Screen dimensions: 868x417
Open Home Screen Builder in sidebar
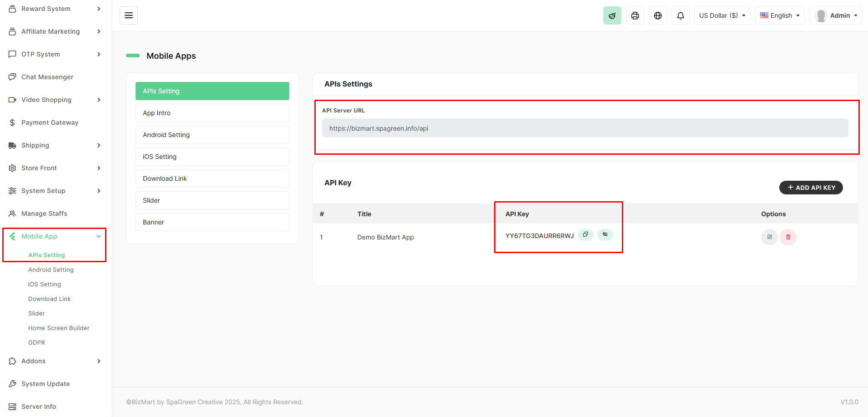click(59, 328)
